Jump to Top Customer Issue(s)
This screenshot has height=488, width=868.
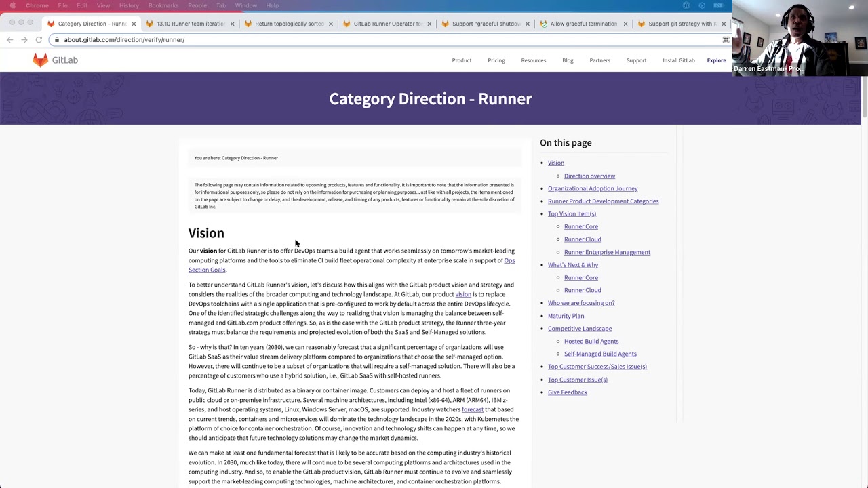(578, 380)
